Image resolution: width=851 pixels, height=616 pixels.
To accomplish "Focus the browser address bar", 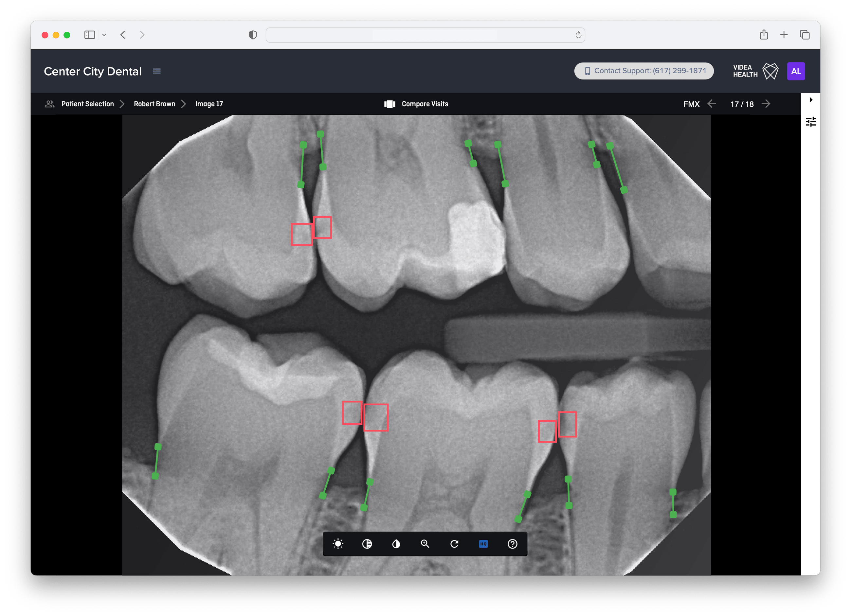I will (425, 35).
